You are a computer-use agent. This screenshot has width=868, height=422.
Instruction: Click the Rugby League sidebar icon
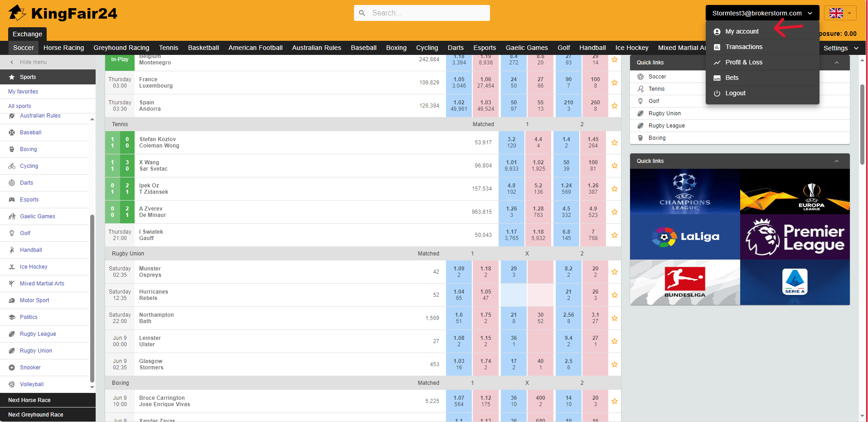[x=12, y=334]
